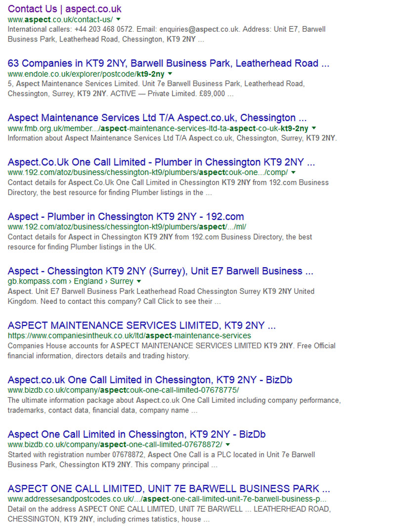This screenshot has width=420, height=531.
Task: Open the ASPECT MAINTENANCE SERVICES LIMITED companiesintheuk result
Action: coord(142,326)
